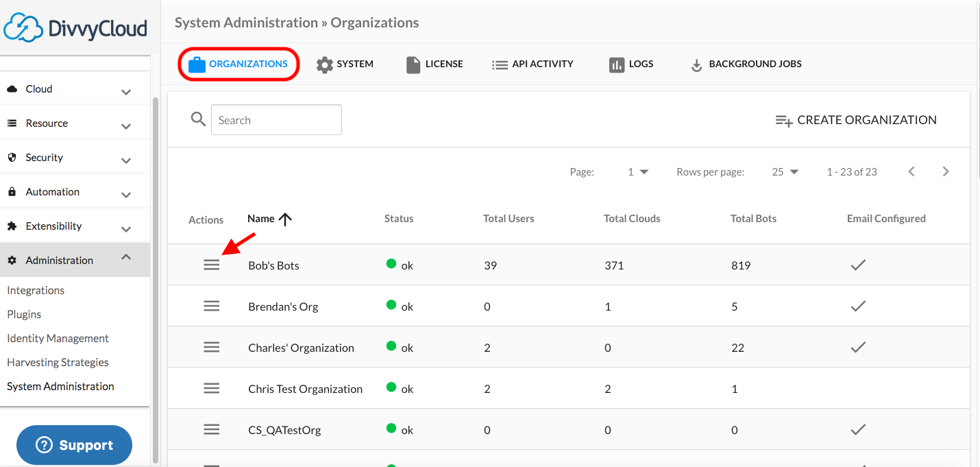Image resolution: width=980 pixels, height=467 pixels.
Task: Collapse the Administration menu chevron
Action: (126, 257)
